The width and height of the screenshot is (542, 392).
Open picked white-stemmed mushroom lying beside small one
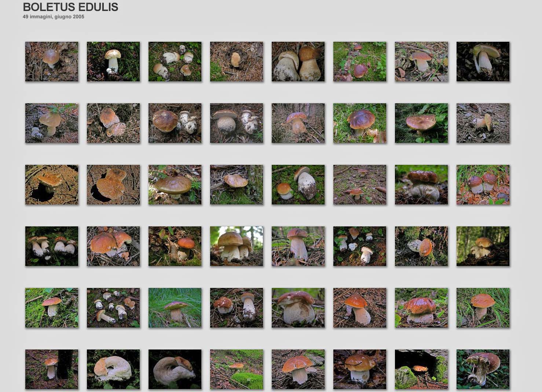(298, 185)
